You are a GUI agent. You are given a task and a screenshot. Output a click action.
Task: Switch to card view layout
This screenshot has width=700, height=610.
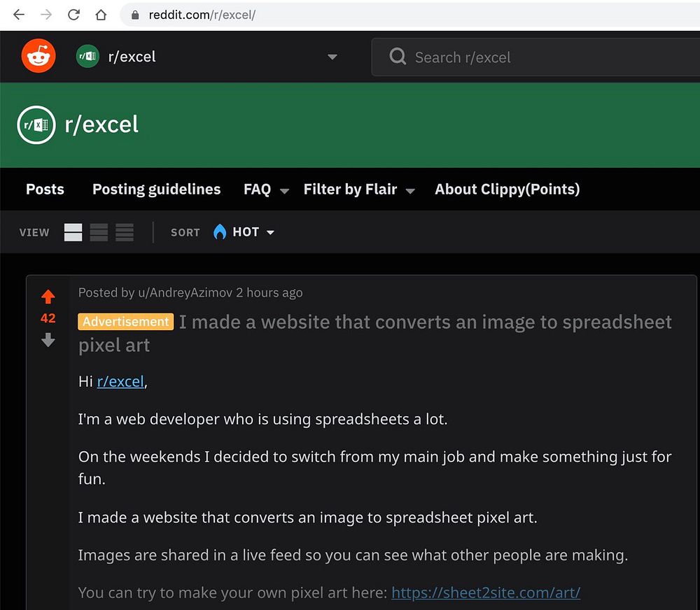73,232
